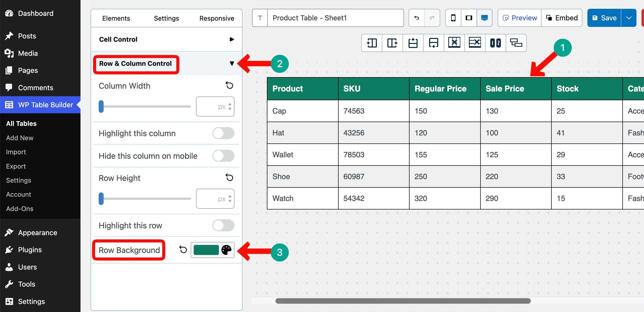Switch to the Responsive tab

pyautogui.click(x=217, y=18)
